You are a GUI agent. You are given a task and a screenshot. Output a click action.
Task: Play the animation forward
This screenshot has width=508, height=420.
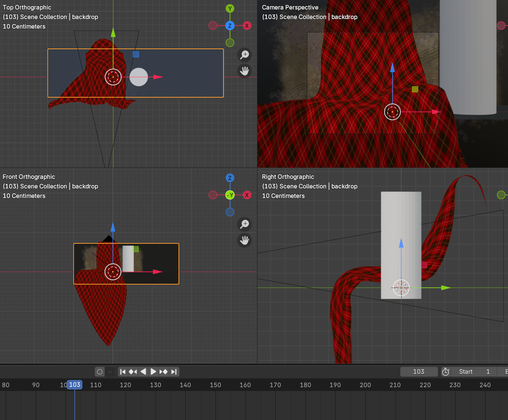(x=153, y=372)
